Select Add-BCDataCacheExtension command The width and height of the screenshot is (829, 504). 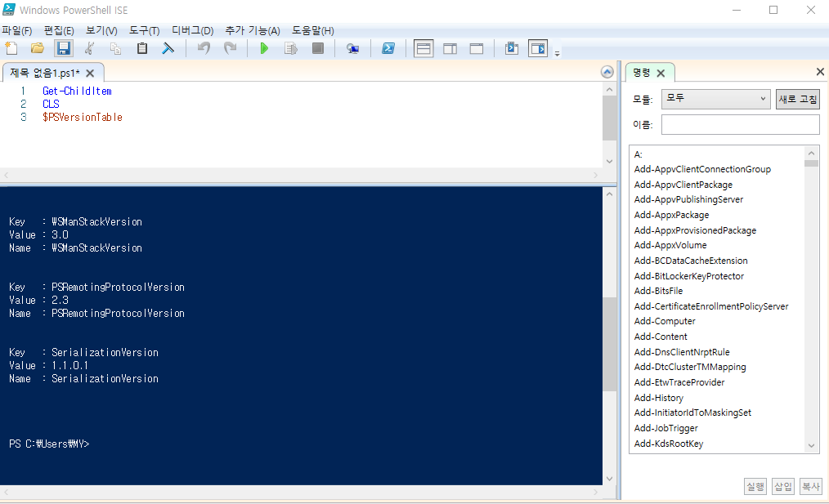pyautogui.click(x=691, y=261)
